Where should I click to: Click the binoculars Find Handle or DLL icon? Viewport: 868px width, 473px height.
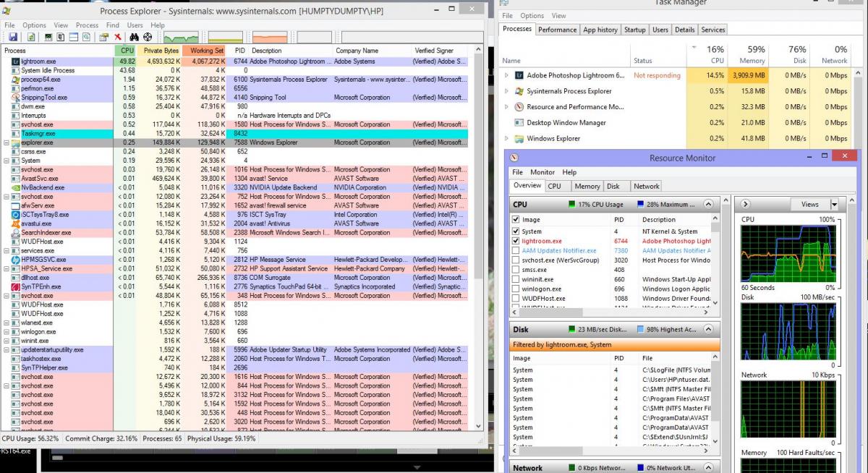coord(134,37)
